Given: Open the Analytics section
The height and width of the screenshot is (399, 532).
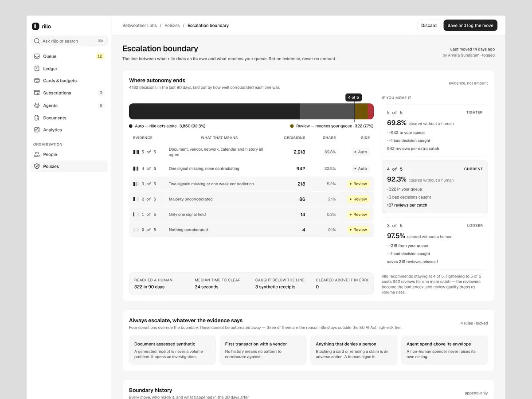Looking at the screenshot, I should (x=69, y=130).
